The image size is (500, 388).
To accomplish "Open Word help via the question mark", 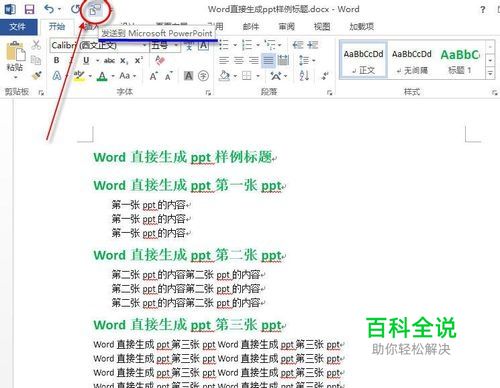I will (x=482, y=9).
